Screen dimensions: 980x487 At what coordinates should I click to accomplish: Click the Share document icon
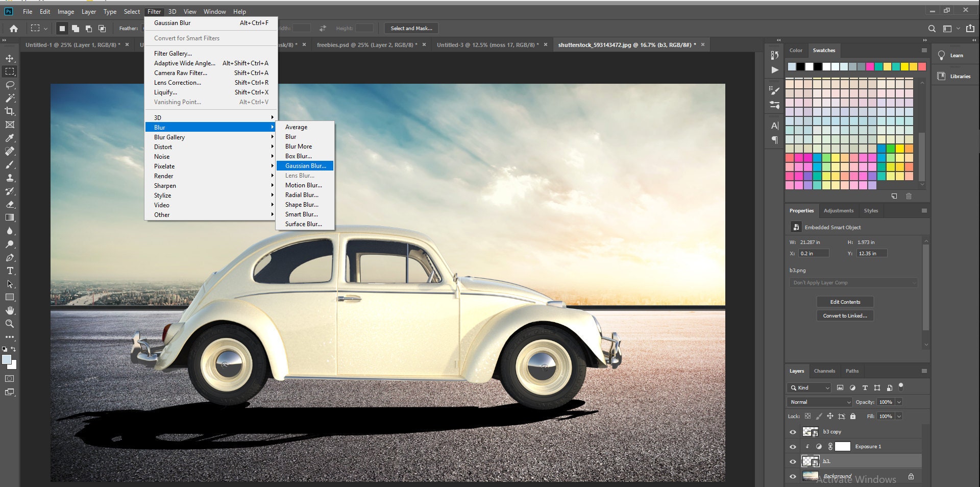pos(970,29)
